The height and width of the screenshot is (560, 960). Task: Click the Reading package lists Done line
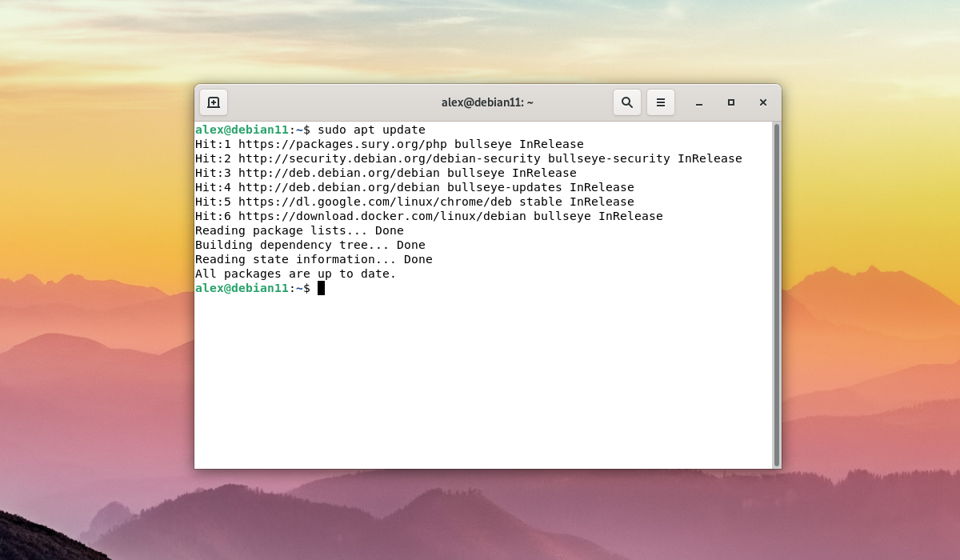(x=299, y=230)
